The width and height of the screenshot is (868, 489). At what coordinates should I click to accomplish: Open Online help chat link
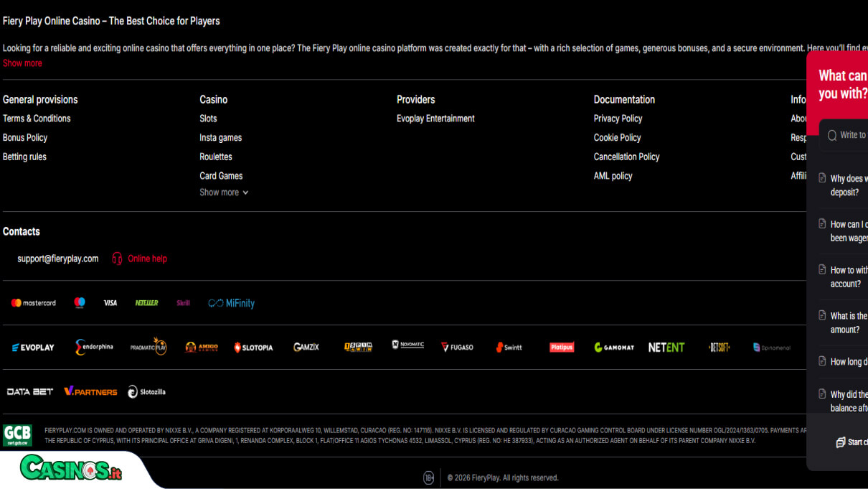[147, 259]
